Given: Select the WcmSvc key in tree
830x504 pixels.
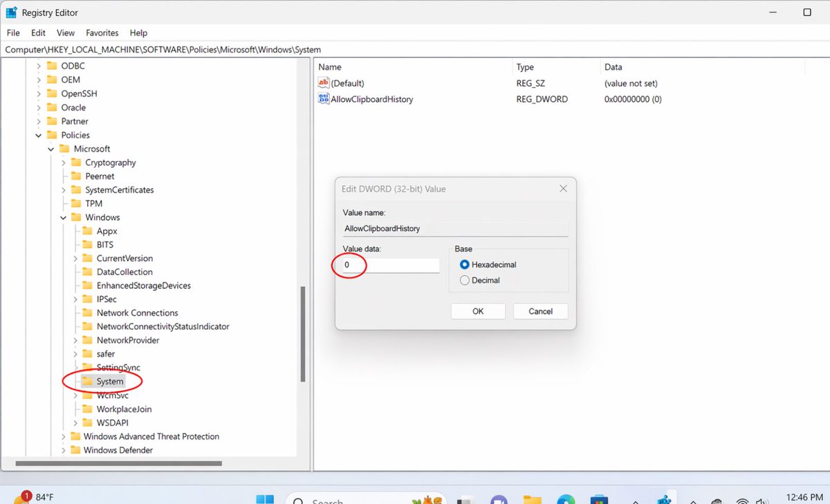Looking at the screenshot, I should (x=112, y=395).
